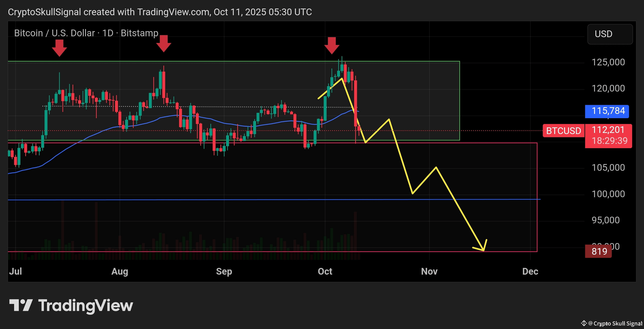The height and width of the screenshot is (329, 644).
Task: Click the red 819 price tag
Action: click(598, 251)
